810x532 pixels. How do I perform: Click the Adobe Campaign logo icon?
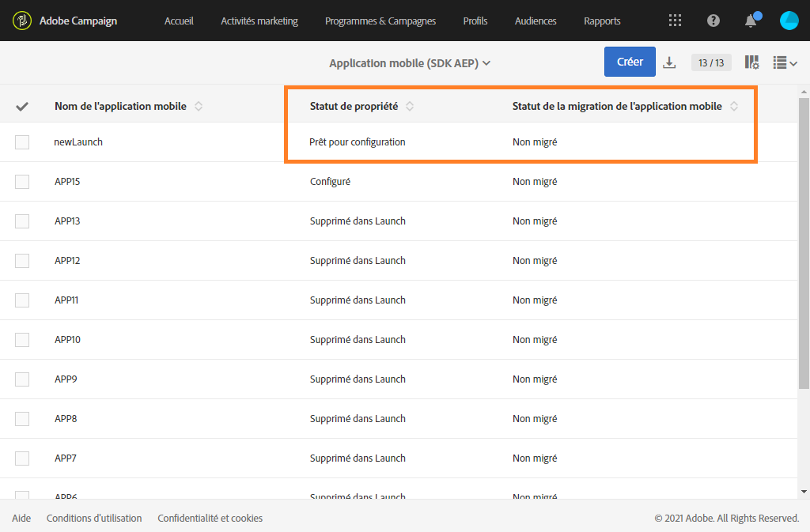click(22, 21)
